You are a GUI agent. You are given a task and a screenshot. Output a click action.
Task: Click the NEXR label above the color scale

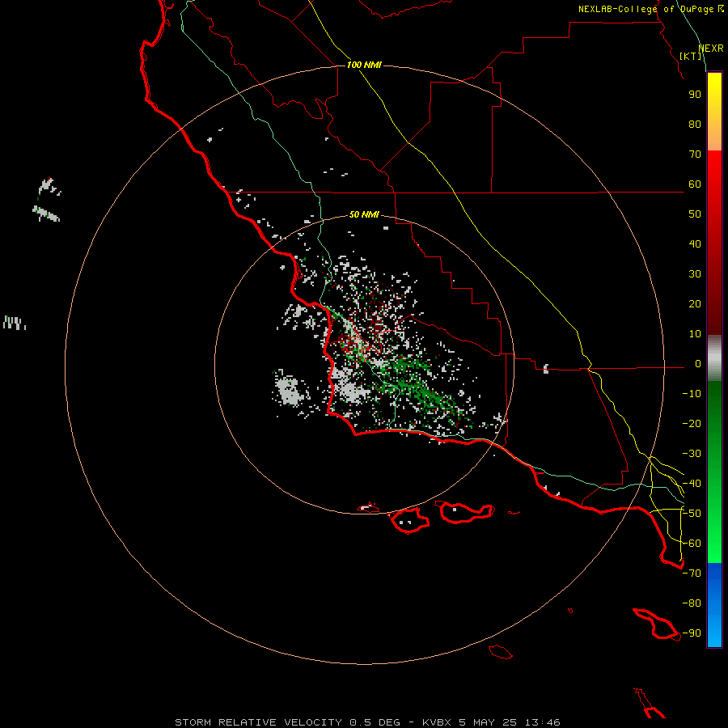[x=710, y=49]
